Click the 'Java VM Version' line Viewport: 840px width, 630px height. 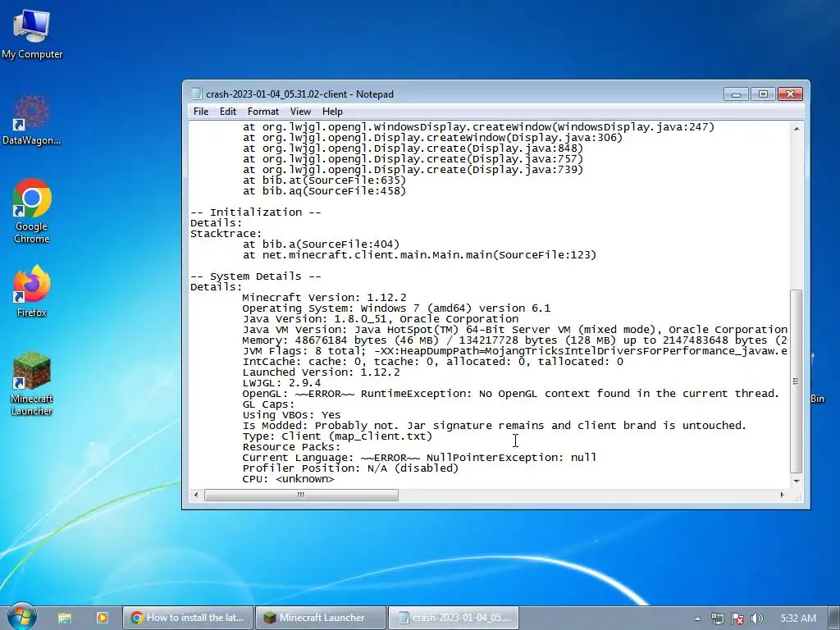(x=514, y=330)
